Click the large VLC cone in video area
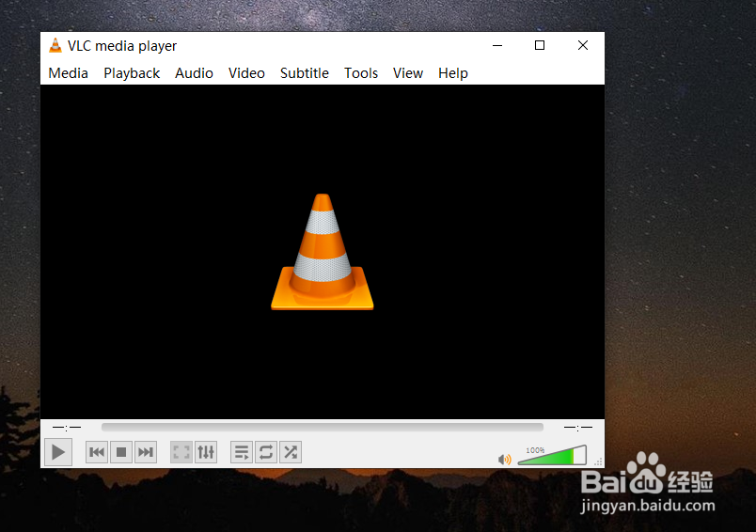Screen dimensions: 756x532 click(x=323, y=252)
